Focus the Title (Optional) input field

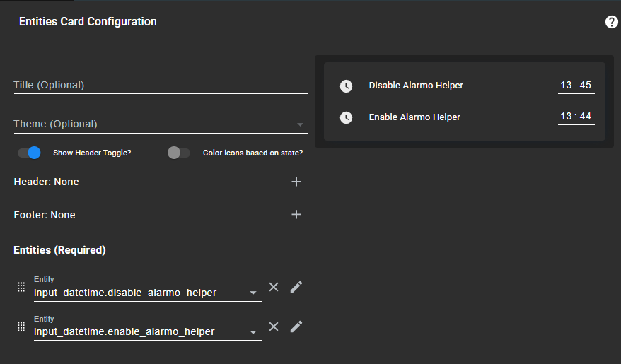[x=161, y=85]
